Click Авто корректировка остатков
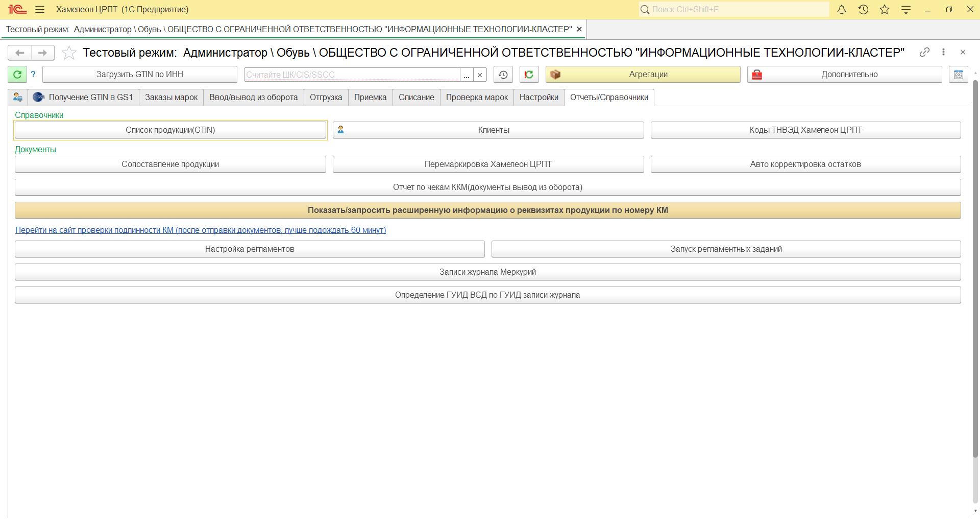The height and width of the screenshot is (526, 980). (x=806, y=164)
